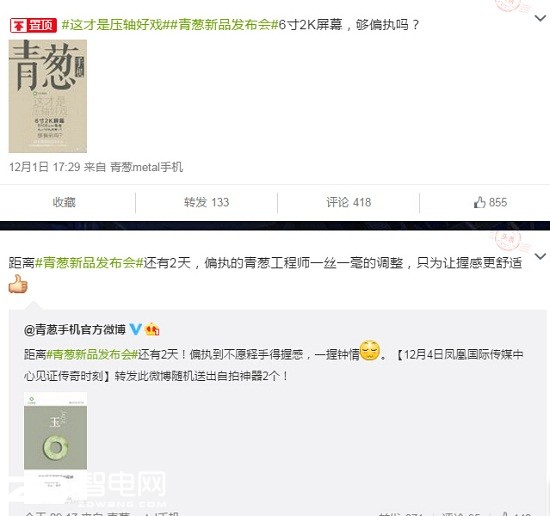Open 评论 418 comments
Viewport: 550px width, 516px height.
pos(349,202)
